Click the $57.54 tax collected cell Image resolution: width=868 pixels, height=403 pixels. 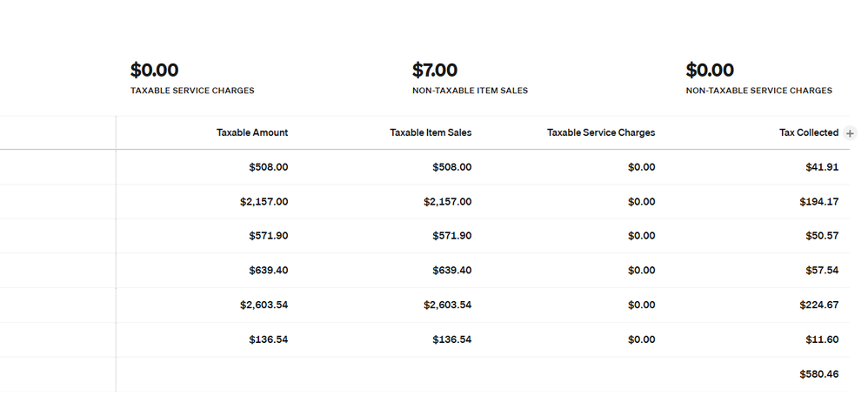[x=822, y=271]
